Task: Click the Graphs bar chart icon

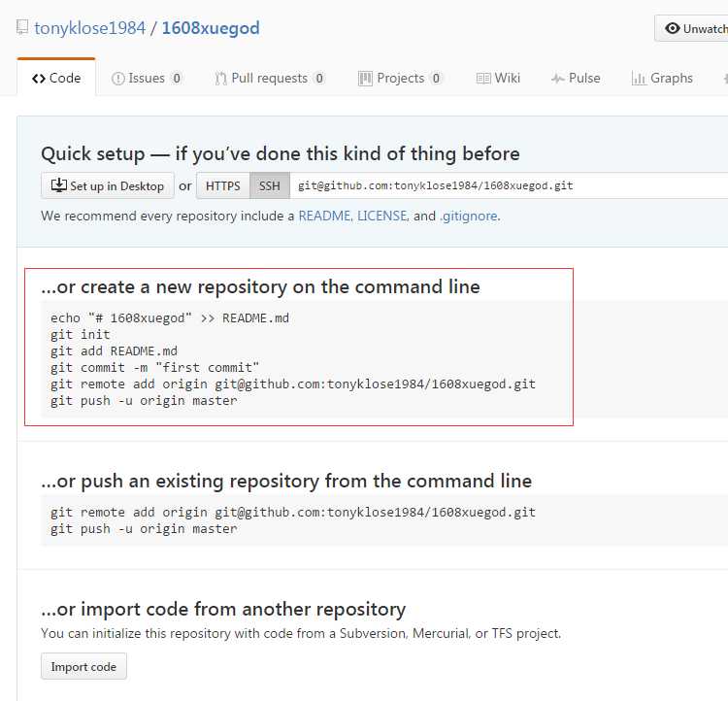Action: [x=639, y=79]
